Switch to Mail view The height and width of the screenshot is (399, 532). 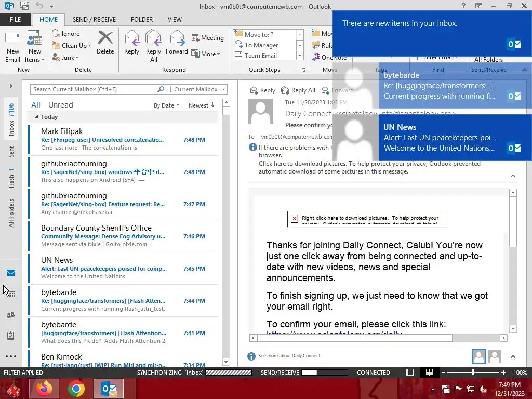tap(11, 273)
